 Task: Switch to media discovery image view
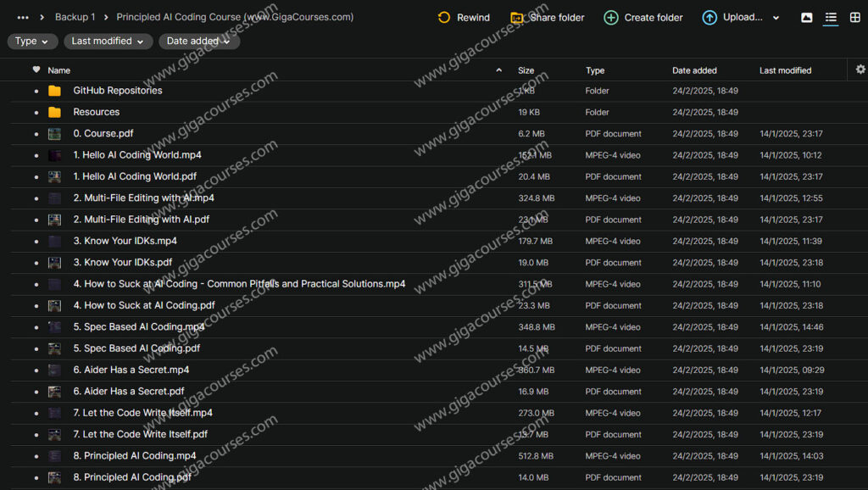tap(806, 18)
